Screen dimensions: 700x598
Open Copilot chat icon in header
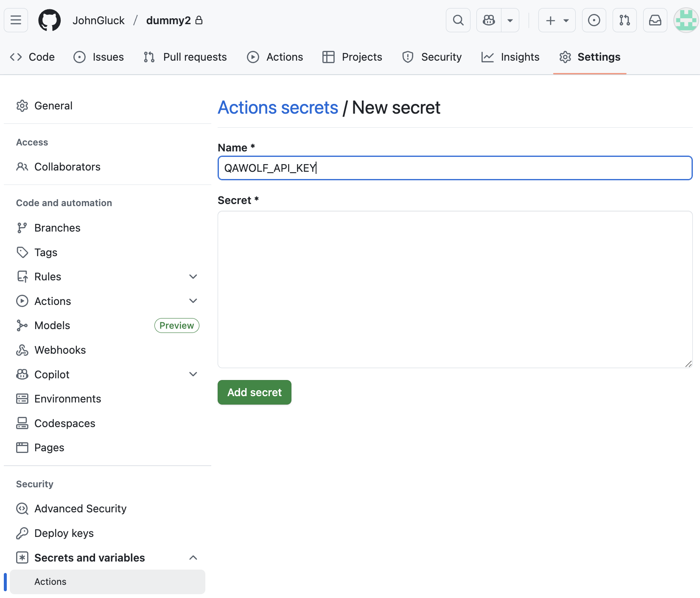coord(489,20)
